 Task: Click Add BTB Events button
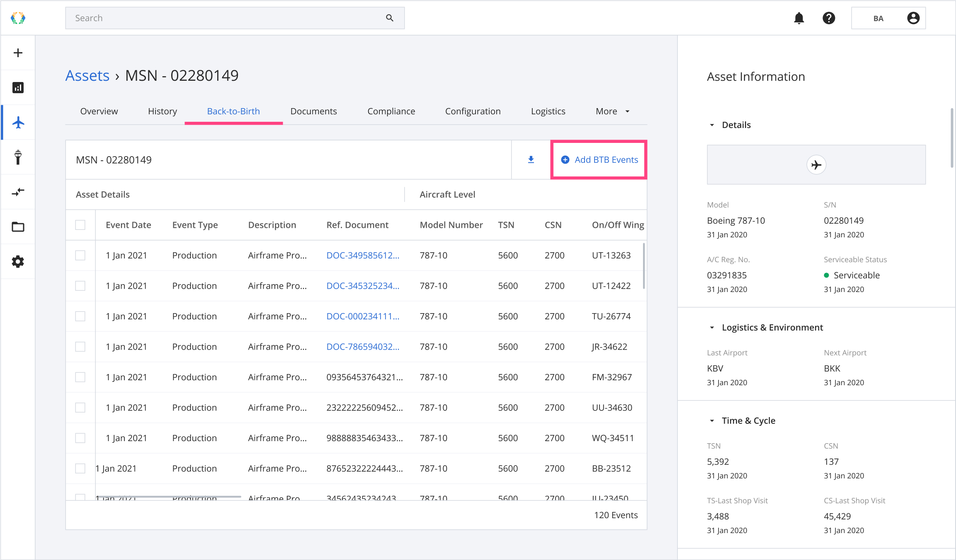(599, 160)
